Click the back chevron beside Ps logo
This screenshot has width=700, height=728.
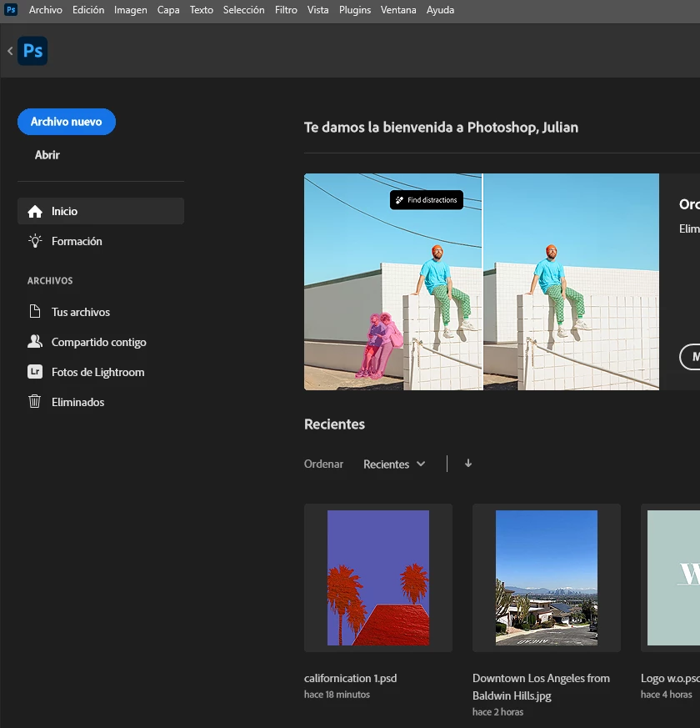tap(10, 51)
